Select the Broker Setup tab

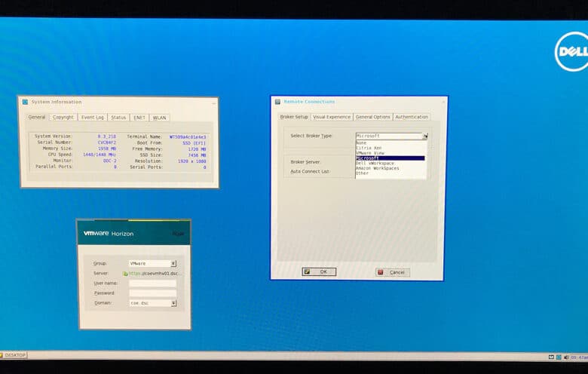click(x=294, y=117)
